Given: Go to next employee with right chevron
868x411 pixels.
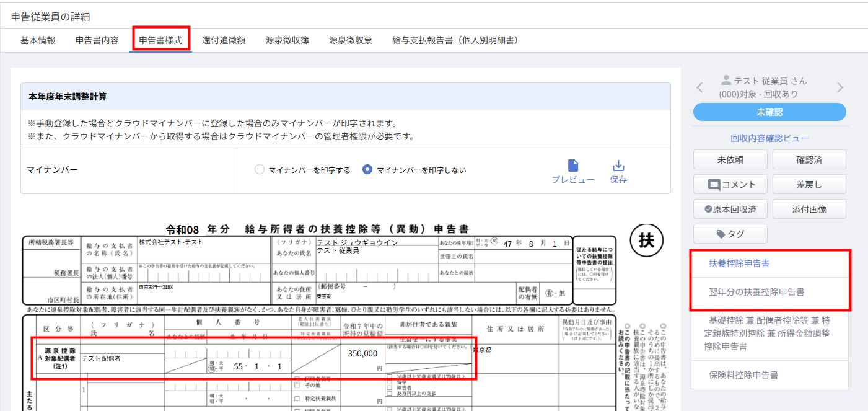Looking at the screenshot, I should [x=840, y=87].
